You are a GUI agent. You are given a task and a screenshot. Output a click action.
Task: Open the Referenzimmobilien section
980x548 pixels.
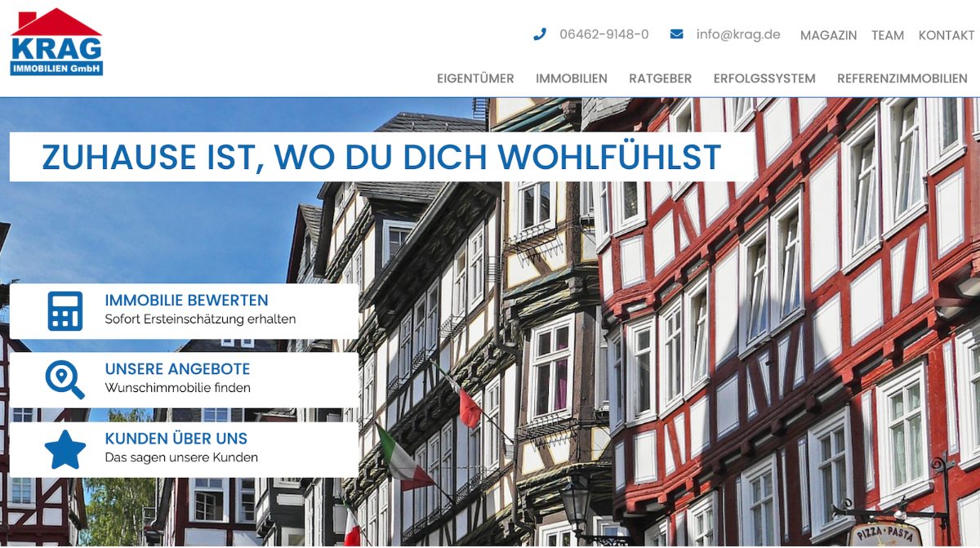(902, 78)
